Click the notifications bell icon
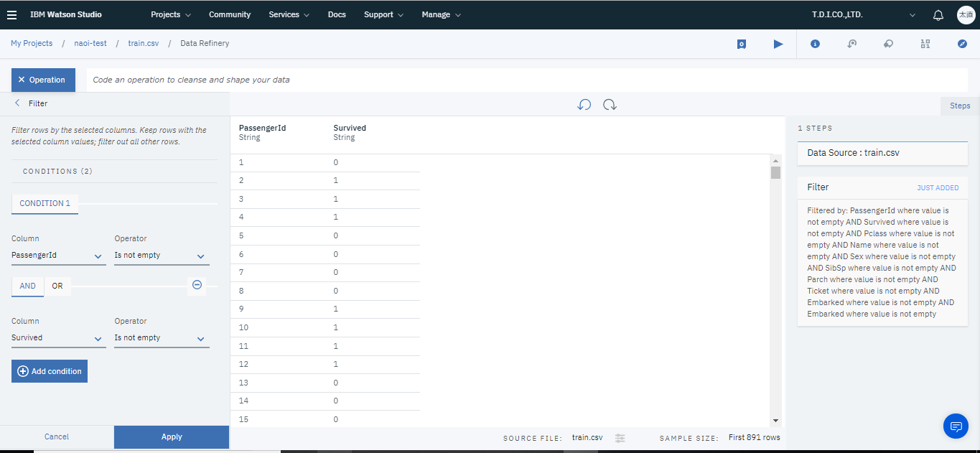Image resolution: width=980 pixels, height=453 pixels. coord(938,14)
